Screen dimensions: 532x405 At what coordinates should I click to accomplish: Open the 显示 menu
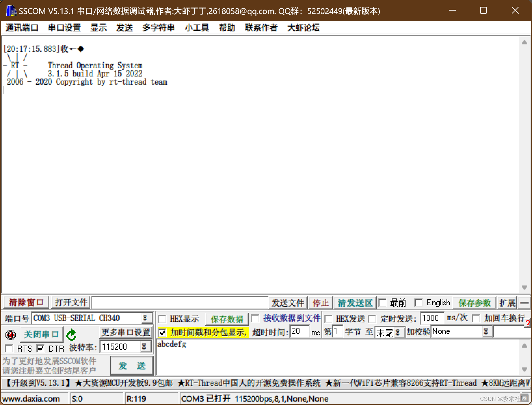[x=98, y=28]
